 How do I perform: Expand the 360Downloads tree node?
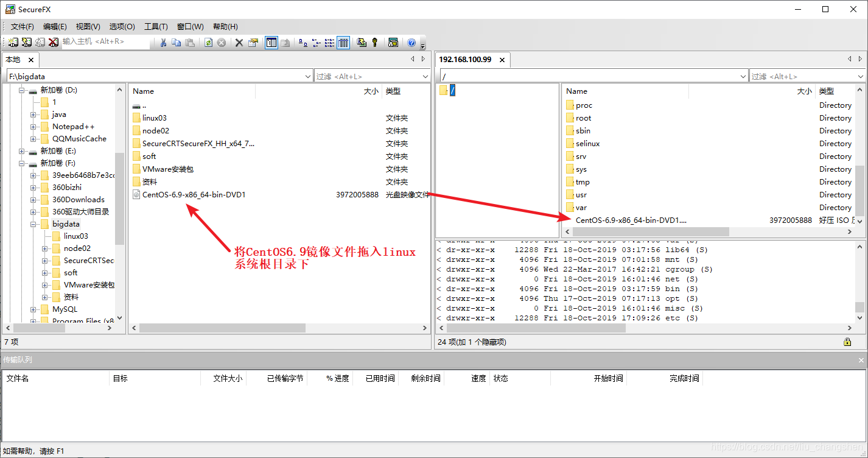click(x=33, y=200)
